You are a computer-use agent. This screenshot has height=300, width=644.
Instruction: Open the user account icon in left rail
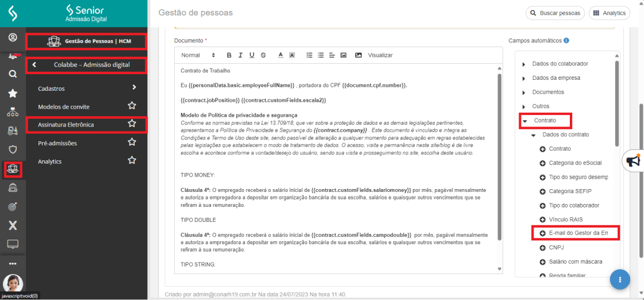(x=13, y=38)
